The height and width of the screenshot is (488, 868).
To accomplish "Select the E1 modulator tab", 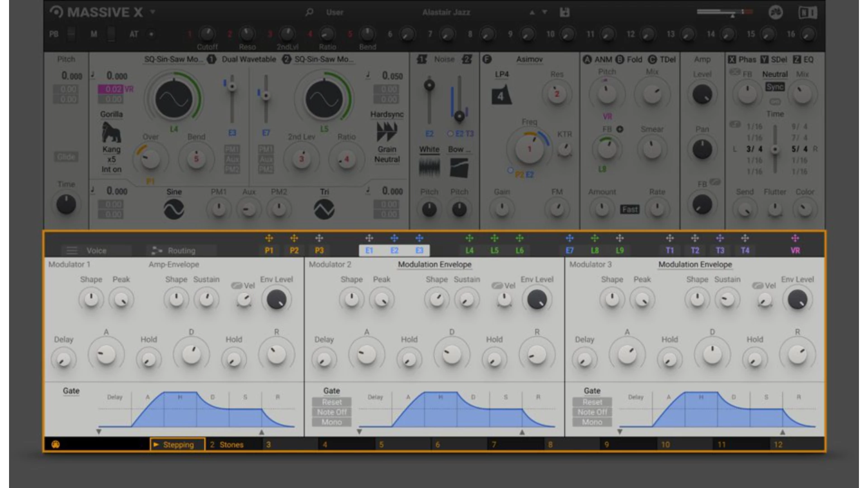I will [369, 250].
